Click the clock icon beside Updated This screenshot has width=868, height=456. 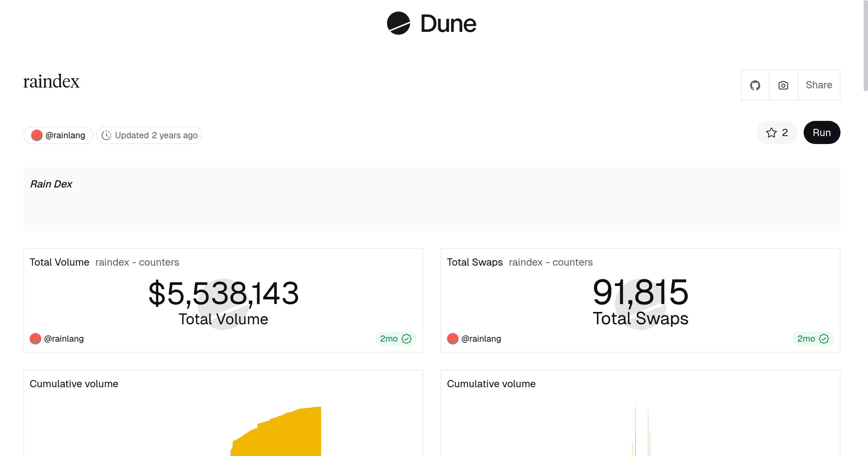[x=106, y=135]
